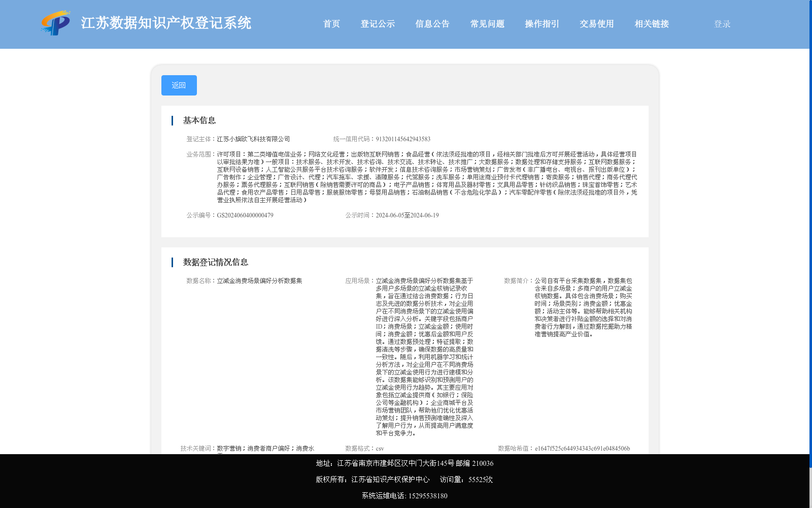Image resolution: width=812 pixels, height=508 pixels.
Task: Click the support phone 15295538180
Action: pyautogui.click(x=428, y=496)
